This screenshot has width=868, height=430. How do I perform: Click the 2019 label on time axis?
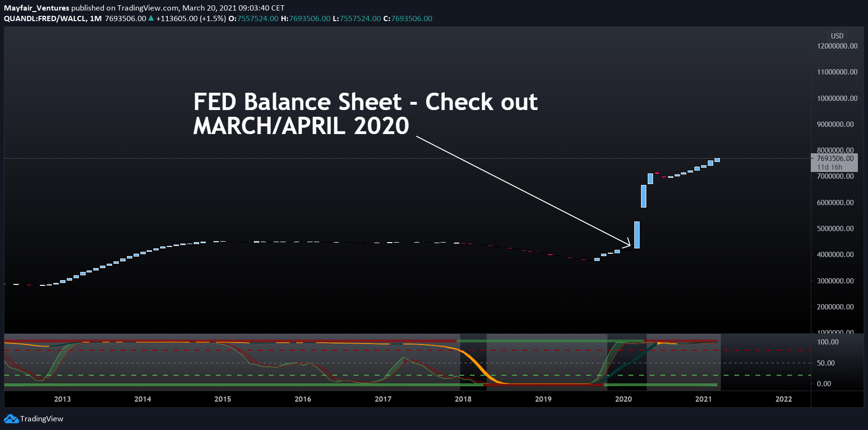click(543, 399)
